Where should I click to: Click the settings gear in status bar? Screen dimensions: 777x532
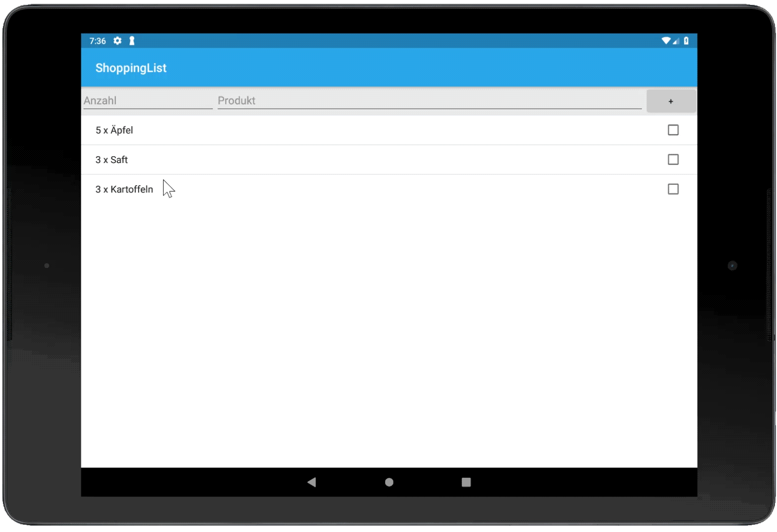point(117,41)
